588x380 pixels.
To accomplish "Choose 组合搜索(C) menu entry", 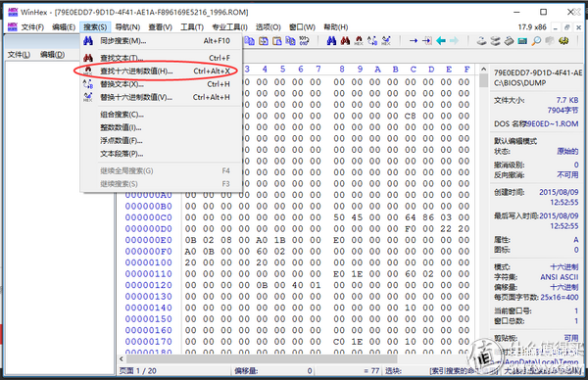I will click(162, 115).
